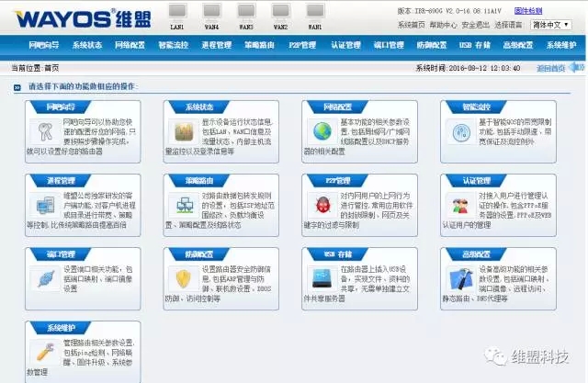Open the P2P管理 ladybug icon
This screenshot has width=588, height=383.
(x=321, y=204)
